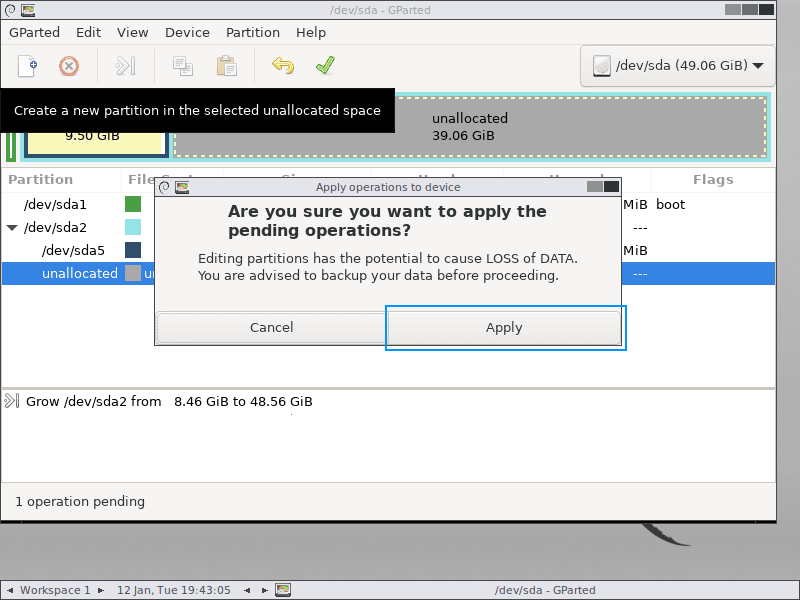
Task: Open the Device menu
Action: [187, 32]
